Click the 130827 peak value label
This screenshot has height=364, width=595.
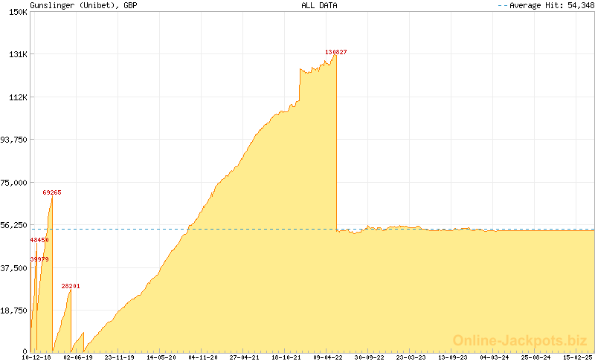335,52
